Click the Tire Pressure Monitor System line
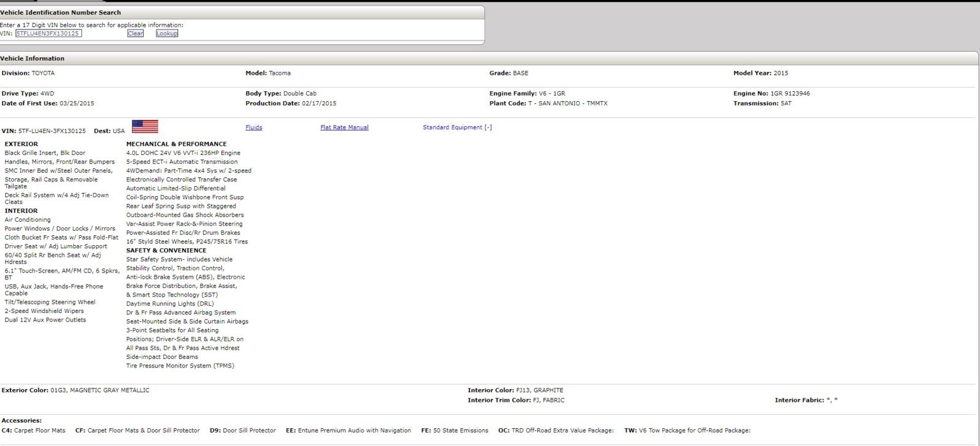Viewport: 980px width, 446px height. click(x=180, y=366)
